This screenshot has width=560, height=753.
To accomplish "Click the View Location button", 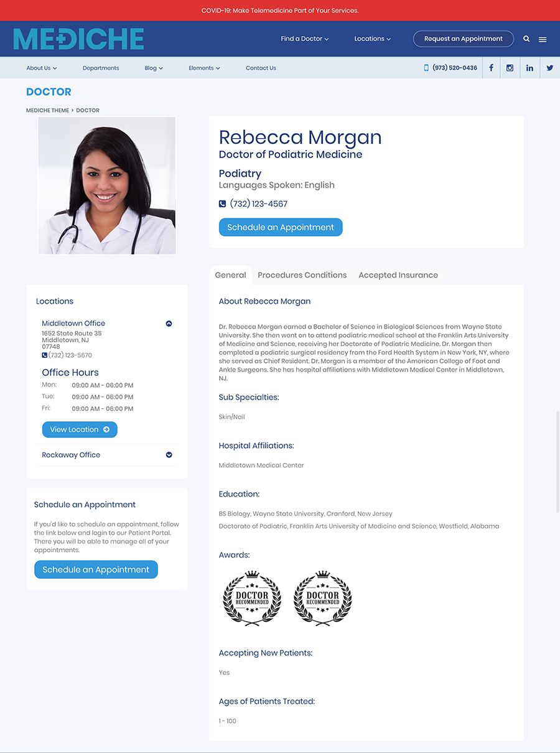I will tap(80, 429).
